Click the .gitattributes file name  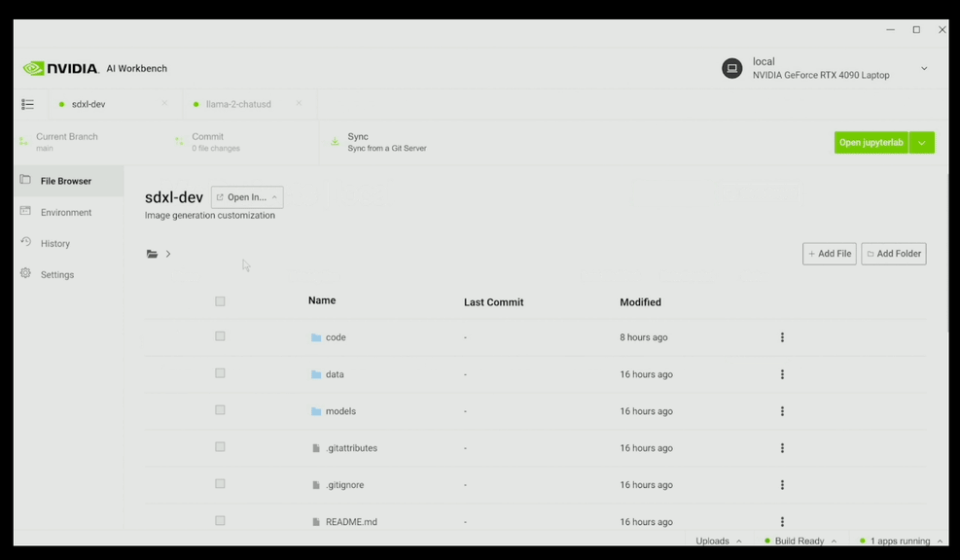coord(351,448)
